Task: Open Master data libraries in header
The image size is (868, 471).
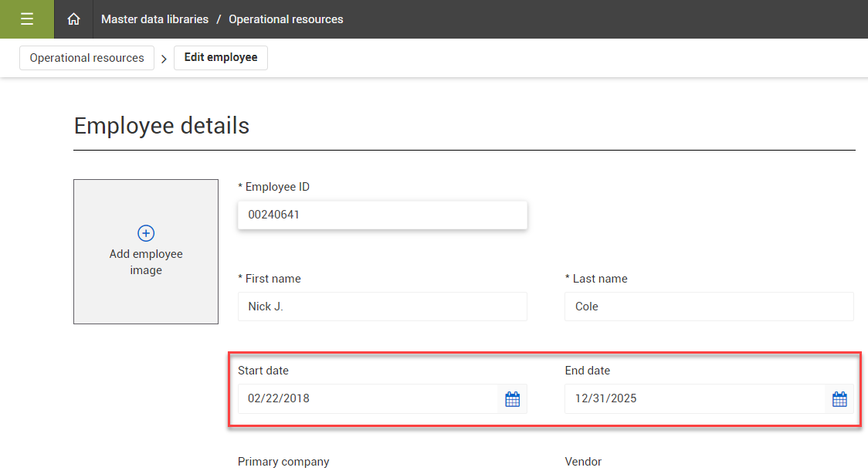Action: (154, 19)
